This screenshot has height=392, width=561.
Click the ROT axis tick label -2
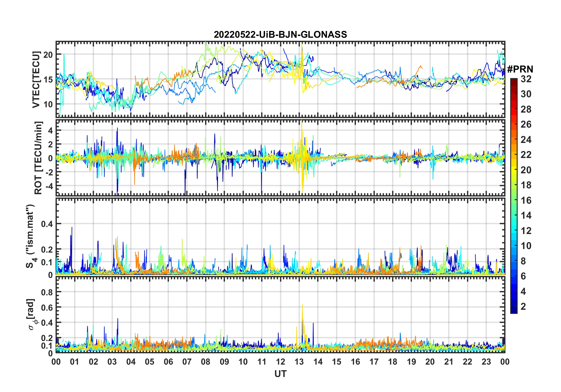point(49,172)
